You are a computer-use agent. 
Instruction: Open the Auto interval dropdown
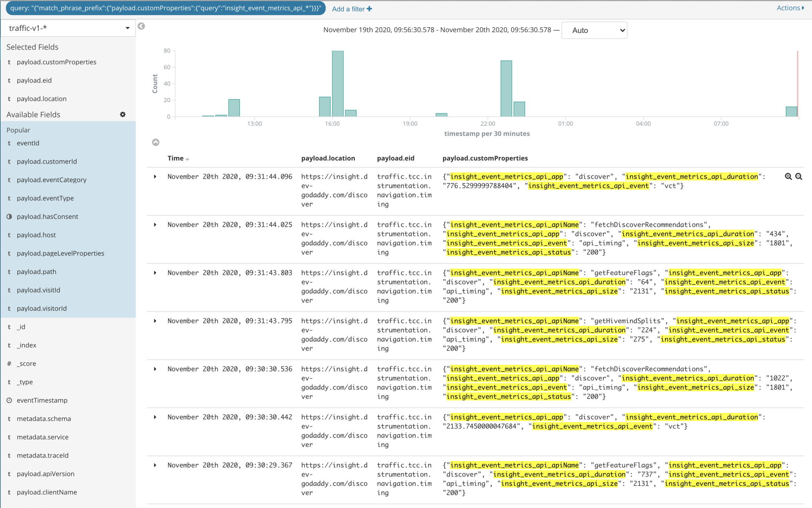(594, 30)
